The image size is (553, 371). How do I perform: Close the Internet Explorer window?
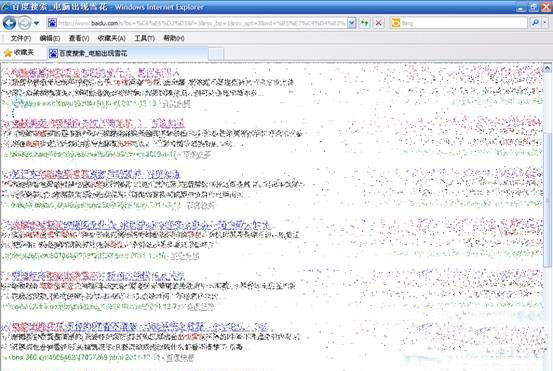(547, 7)
